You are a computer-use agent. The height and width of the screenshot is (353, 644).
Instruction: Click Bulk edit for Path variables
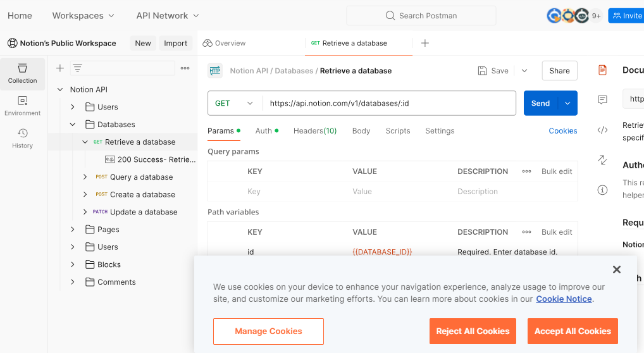coord(557,232)
